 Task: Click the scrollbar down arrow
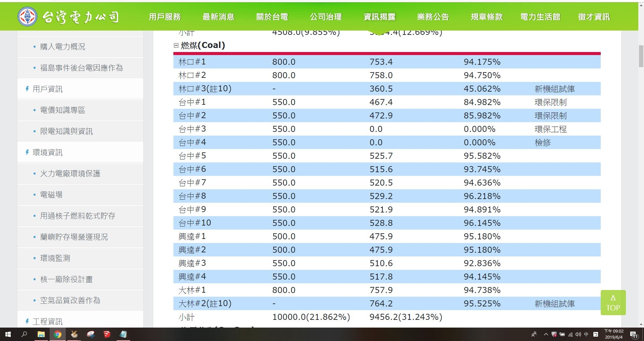coord(641,325)
